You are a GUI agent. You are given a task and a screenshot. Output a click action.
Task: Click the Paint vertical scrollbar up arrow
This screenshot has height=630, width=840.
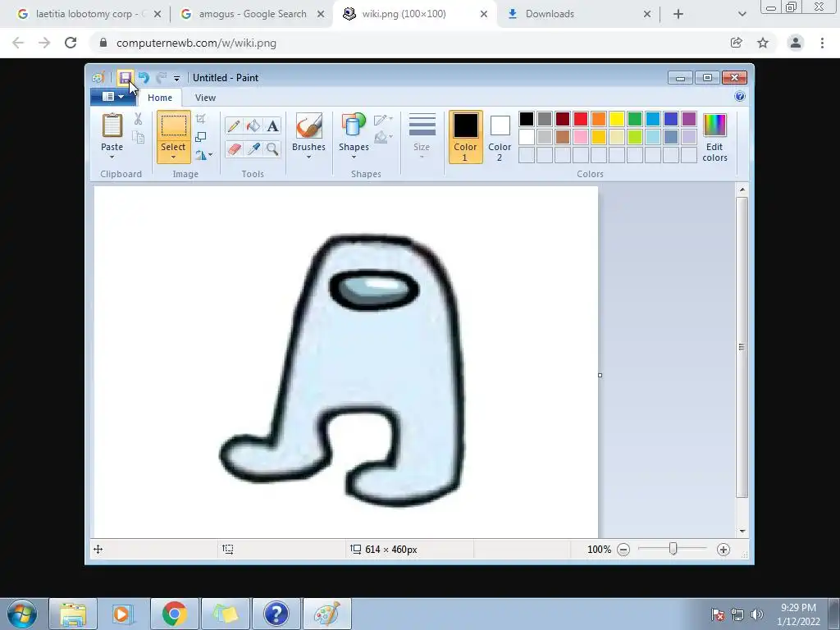coord(742,189)
